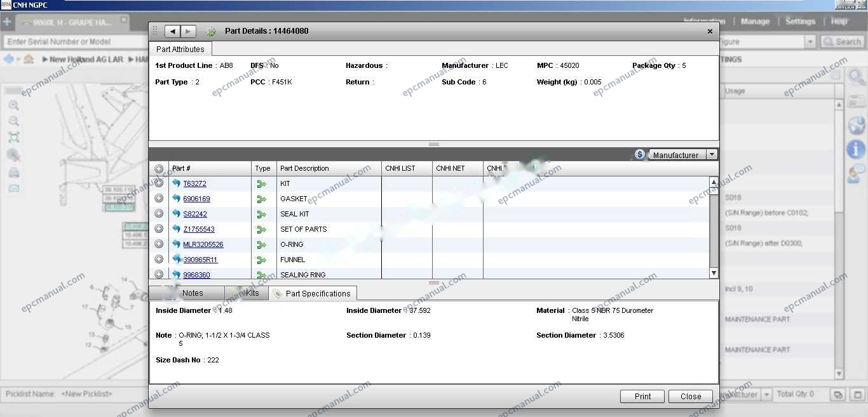Open the Manage menu

click(755, 22)
